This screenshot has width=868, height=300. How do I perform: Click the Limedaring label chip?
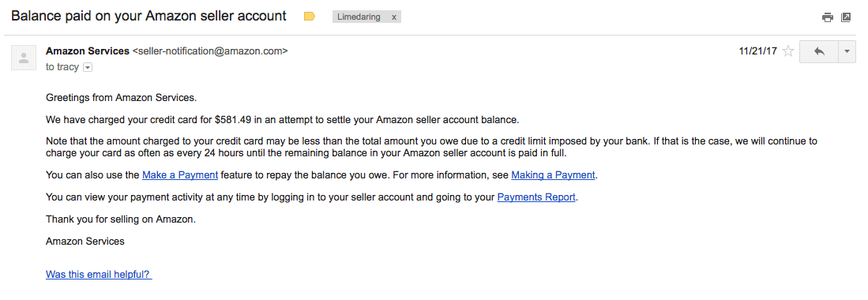pyautogui.click(x=359, y=17)
